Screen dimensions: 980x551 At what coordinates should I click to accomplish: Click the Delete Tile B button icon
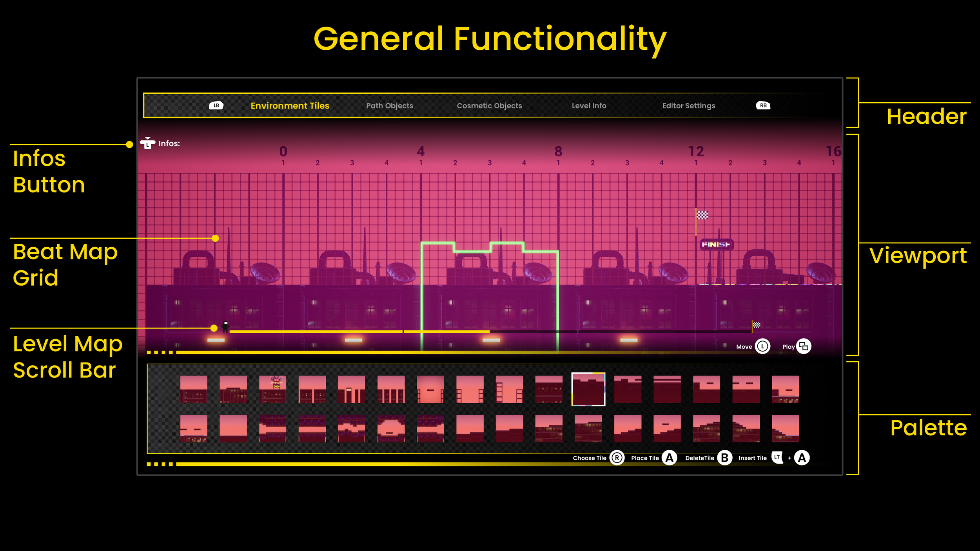pyautogui.click(x=725, y=458)
